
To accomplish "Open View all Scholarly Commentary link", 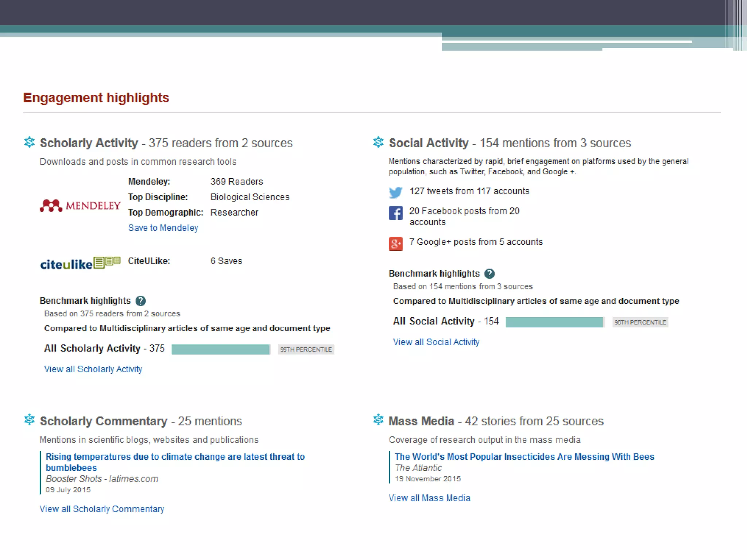I will [x=102, y=509].
